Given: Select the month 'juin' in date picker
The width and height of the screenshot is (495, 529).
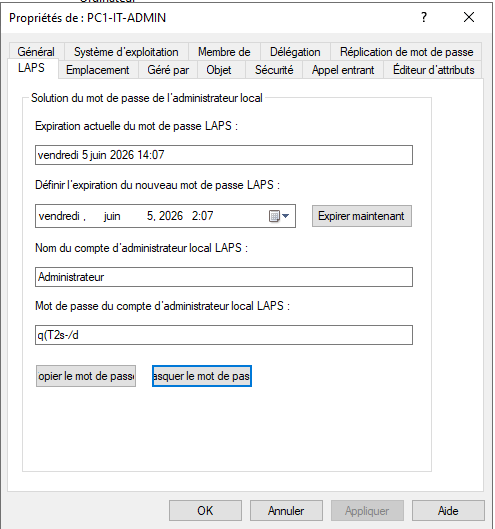Looking at the screenshot, I should 112,216.
